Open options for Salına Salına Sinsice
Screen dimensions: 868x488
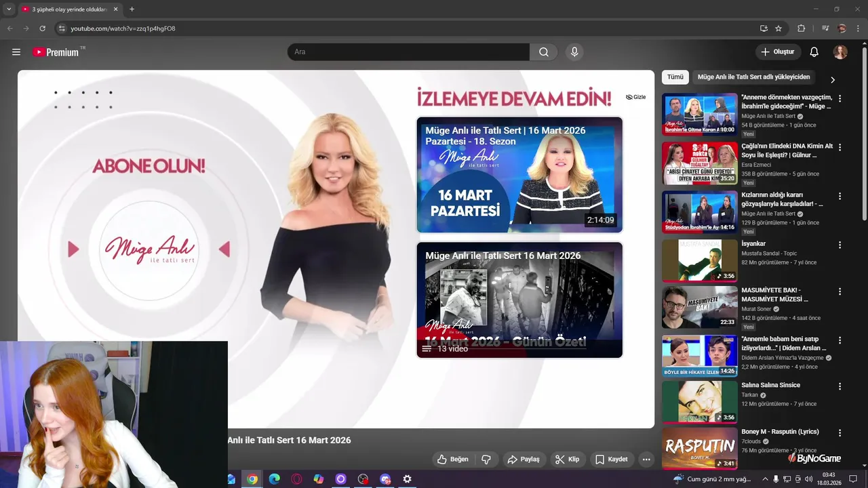coord(840,386)
